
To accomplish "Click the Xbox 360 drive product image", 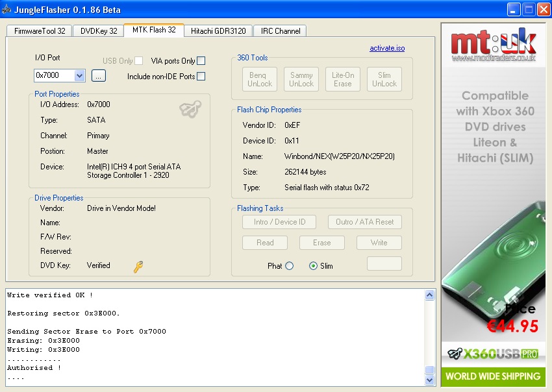I will 494,260.
